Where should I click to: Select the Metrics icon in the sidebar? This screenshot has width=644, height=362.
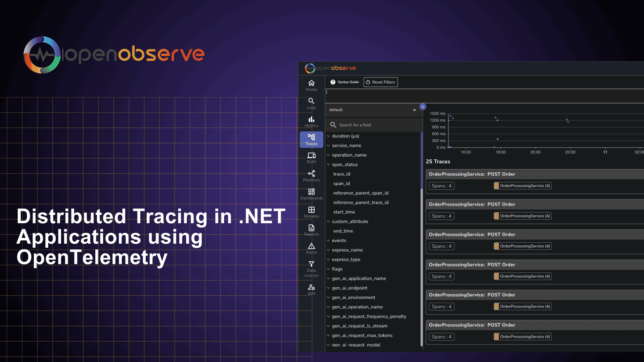point(311,121)
